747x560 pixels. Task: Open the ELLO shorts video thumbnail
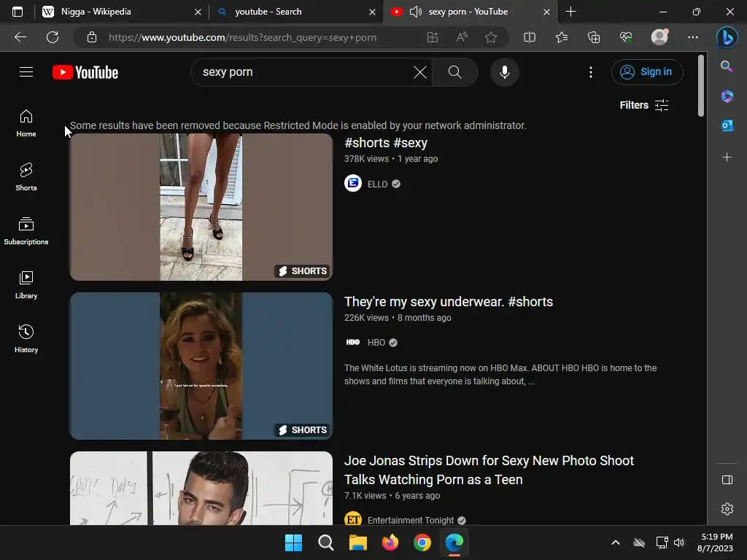[x=201, y=207]
